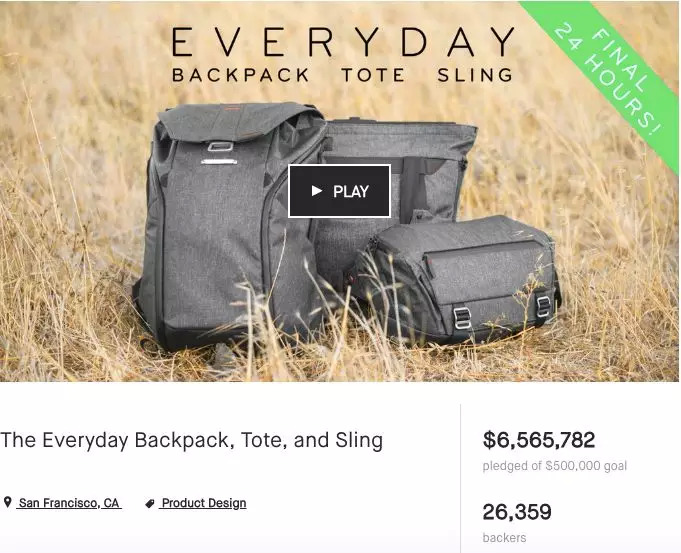Screen dimensions: 681x553
Task: Click the SLING word in the banner
Action: (x=475, y=75)
